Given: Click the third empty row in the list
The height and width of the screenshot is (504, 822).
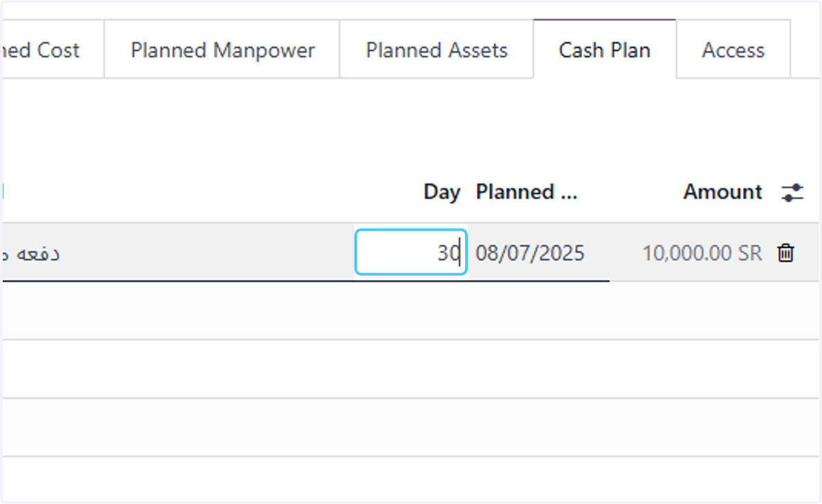Looking at the screenshot, I should [411, 427].
